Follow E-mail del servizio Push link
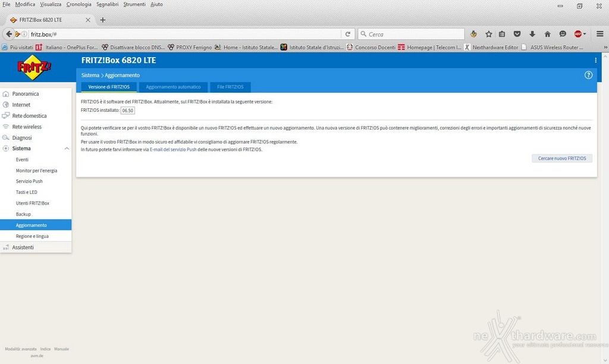 point(173,149)
